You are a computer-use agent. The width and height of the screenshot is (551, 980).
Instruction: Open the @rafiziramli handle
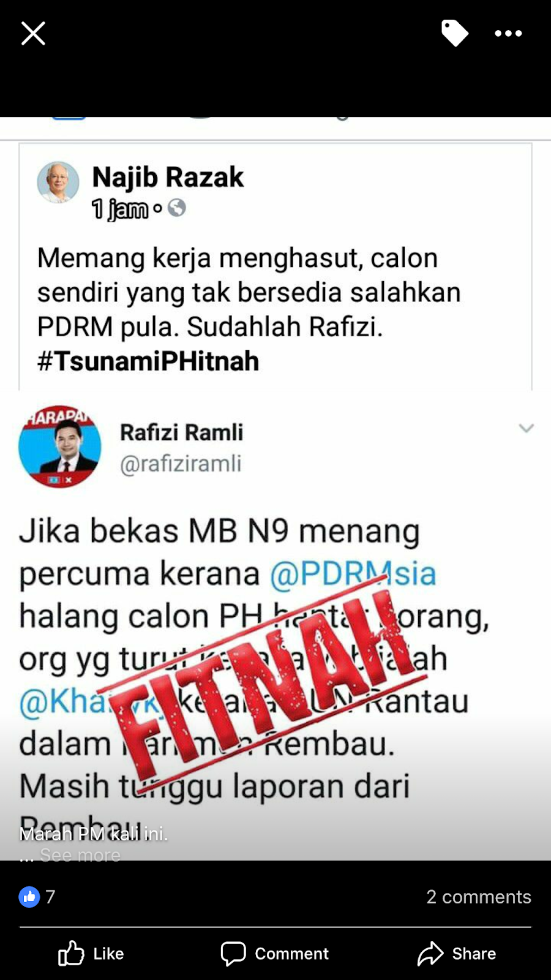tap(181, 464)
